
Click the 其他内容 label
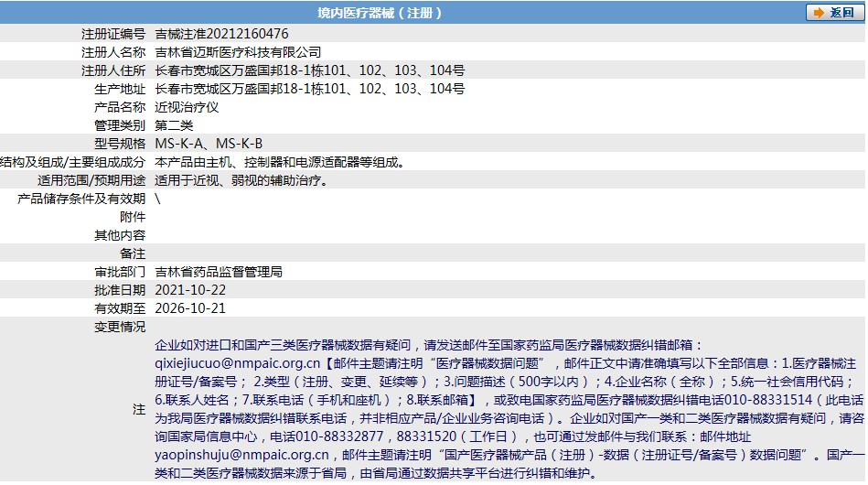(120, 235)
